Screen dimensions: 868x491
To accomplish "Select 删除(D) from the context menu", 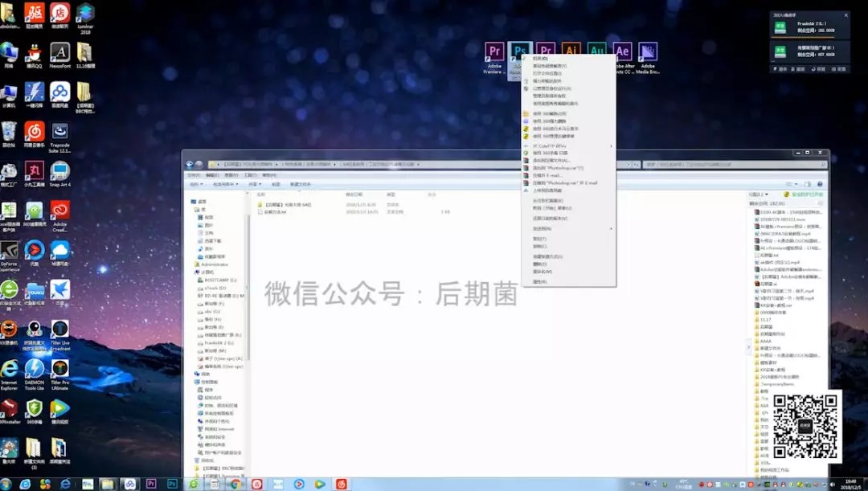I will 539,264.
